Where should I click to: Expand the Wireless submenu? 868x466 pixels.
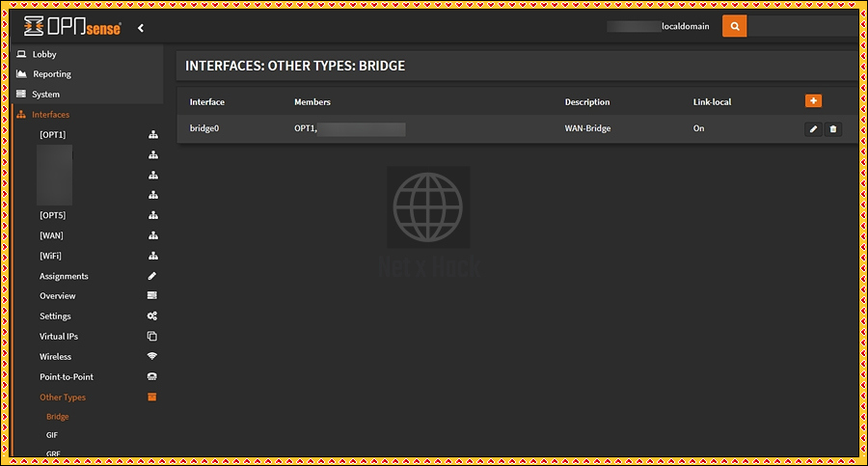[56, 357]
